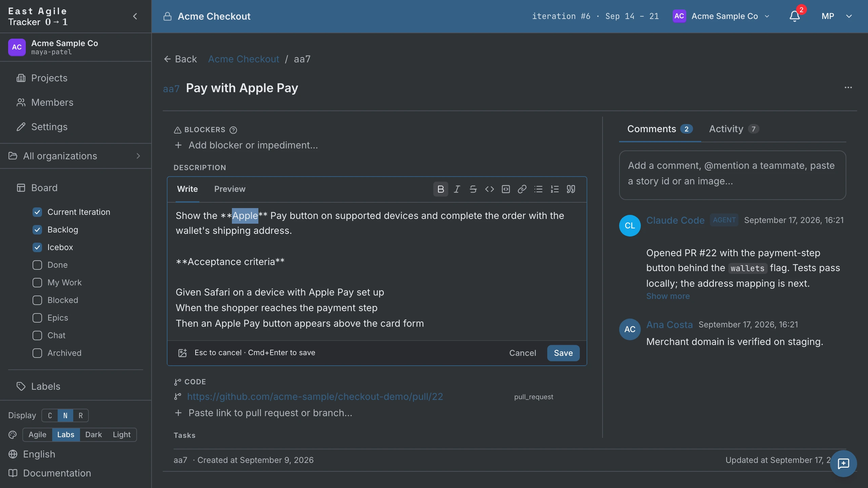Insert a hyperlink in description
Image resolution: width=868 pixels, height=488 pixels.
point(522,189)
